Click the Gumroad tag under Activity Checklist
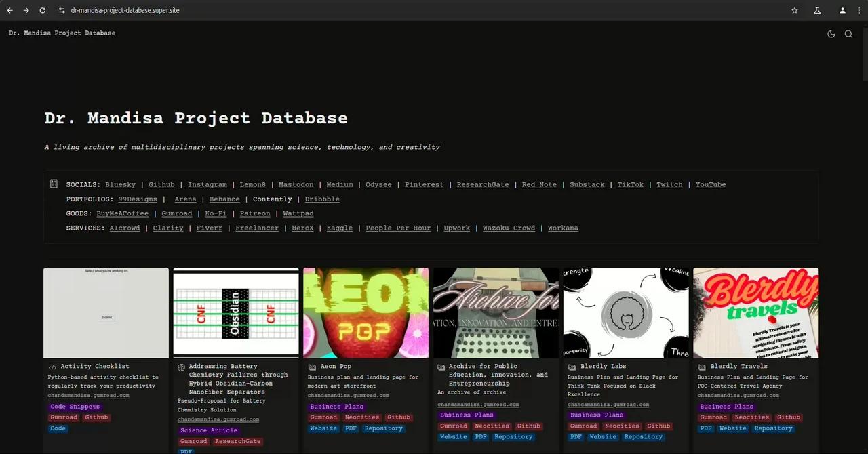The image size is (868, 454). click(x=63, y=417)
